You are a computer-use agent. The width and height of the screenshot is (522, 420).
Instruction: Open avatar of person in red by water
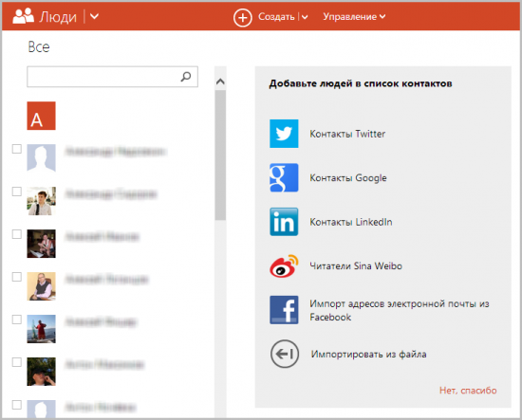click(x=41, y=329)
